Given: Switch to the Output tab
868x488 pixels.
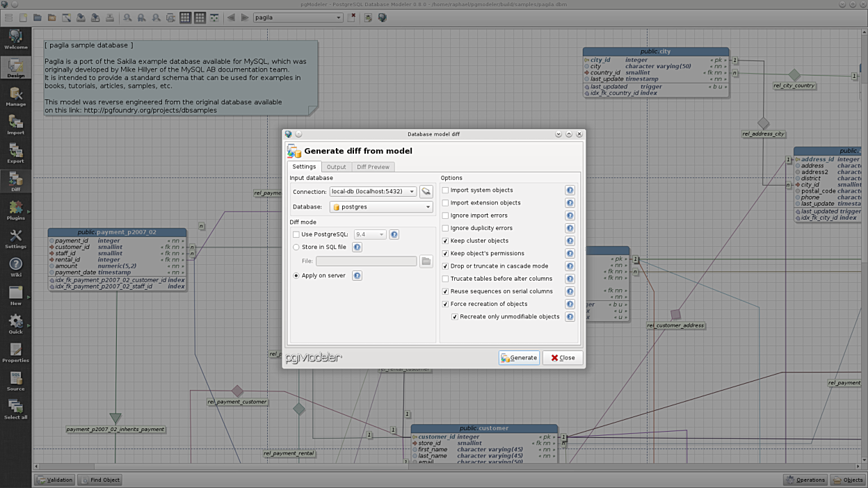Looking at the screenshot, I should pos(336,167).
